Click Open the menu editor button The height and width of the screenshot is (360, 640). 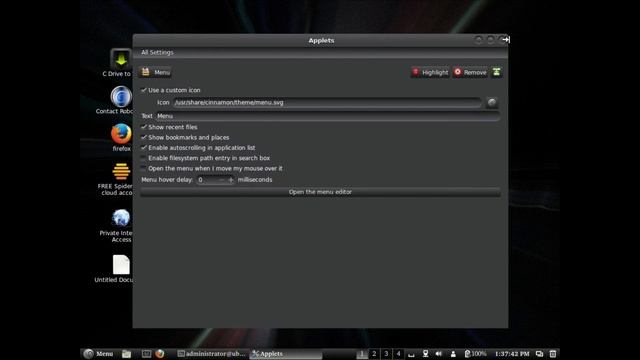(320, 192)
